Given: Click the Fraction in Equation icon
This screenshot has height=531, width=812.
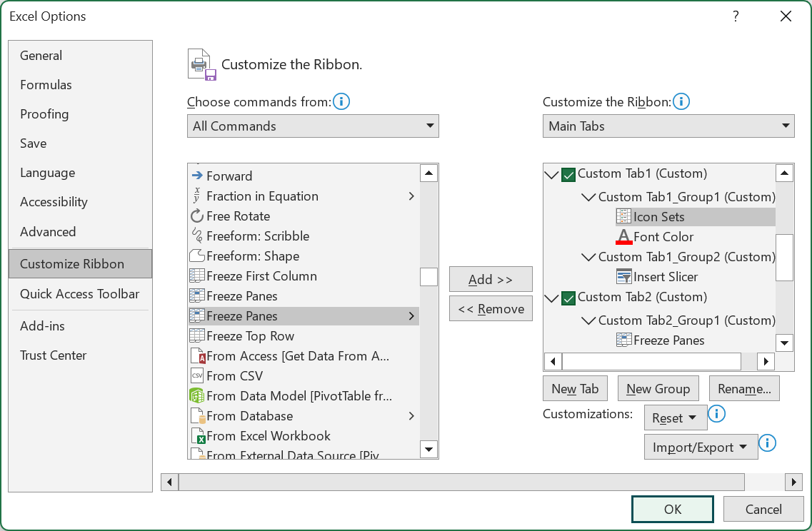Looking at the screenshot, I should coord(197,196).
